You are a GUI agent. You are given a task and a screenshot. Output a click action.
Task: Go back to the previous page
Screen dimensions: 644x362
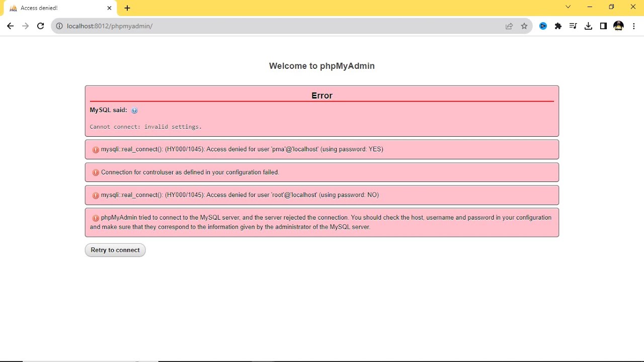click(x=10, y=26)
